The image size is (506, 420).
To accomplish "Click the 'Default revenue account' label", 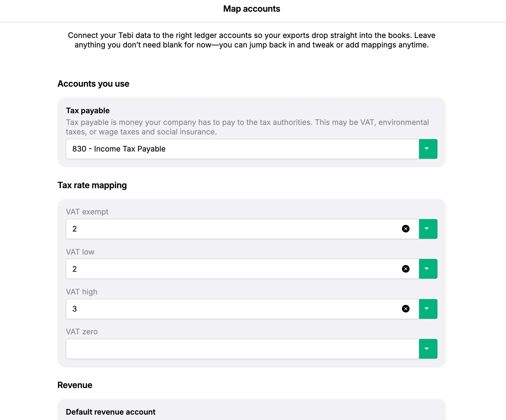I will (110, 412).
